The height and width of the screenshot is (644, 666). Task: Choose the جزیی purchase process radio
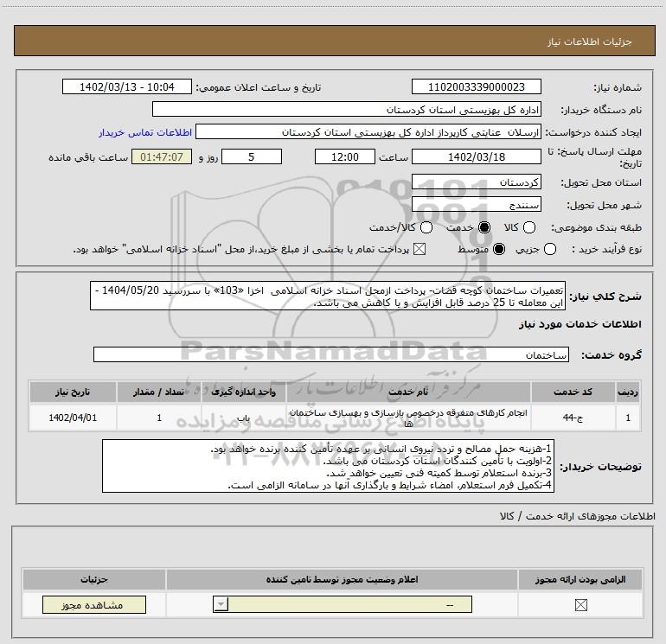point(550,249)
